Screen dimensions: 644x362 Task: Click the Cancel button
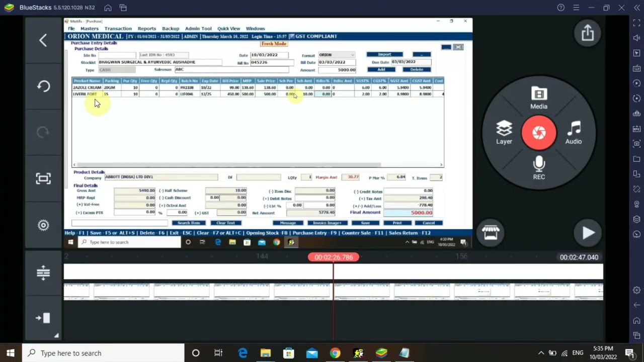(x=428, y=223)
